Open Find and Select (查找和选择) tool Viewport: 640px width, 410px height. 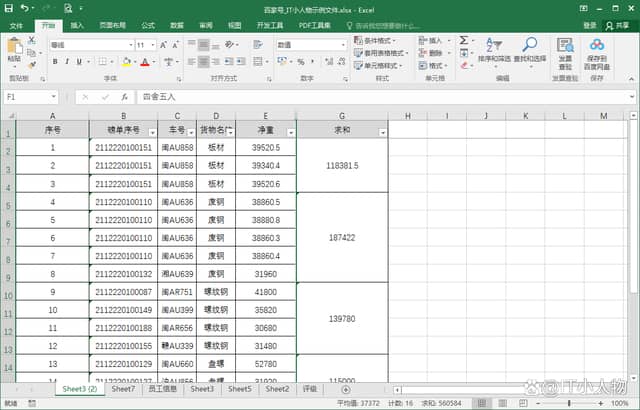coord(530,48)
